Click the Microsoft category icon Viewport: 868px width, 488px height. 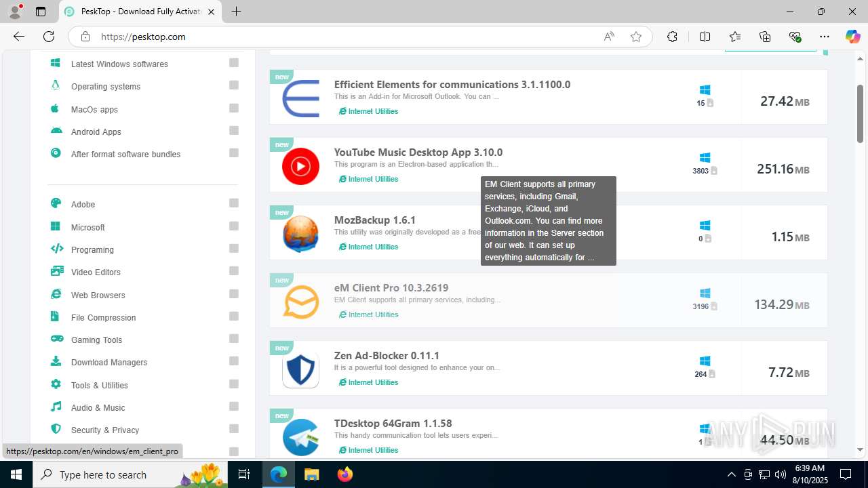(56, 226)
